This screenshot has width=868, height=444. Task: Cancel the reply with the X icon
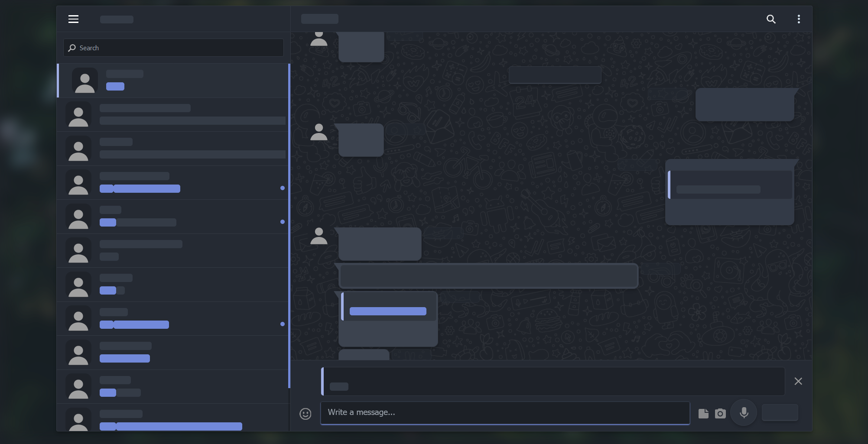[x=798, y=381]
